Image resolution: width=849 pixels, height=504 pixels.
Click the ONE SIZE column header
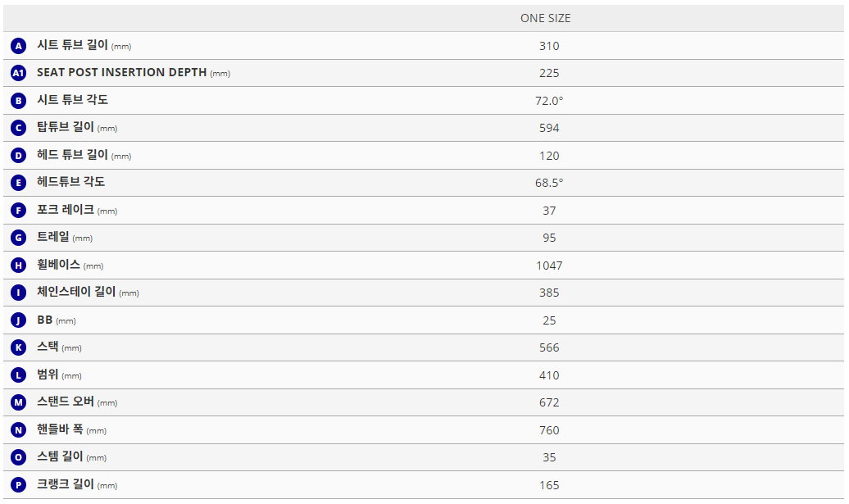546,18
